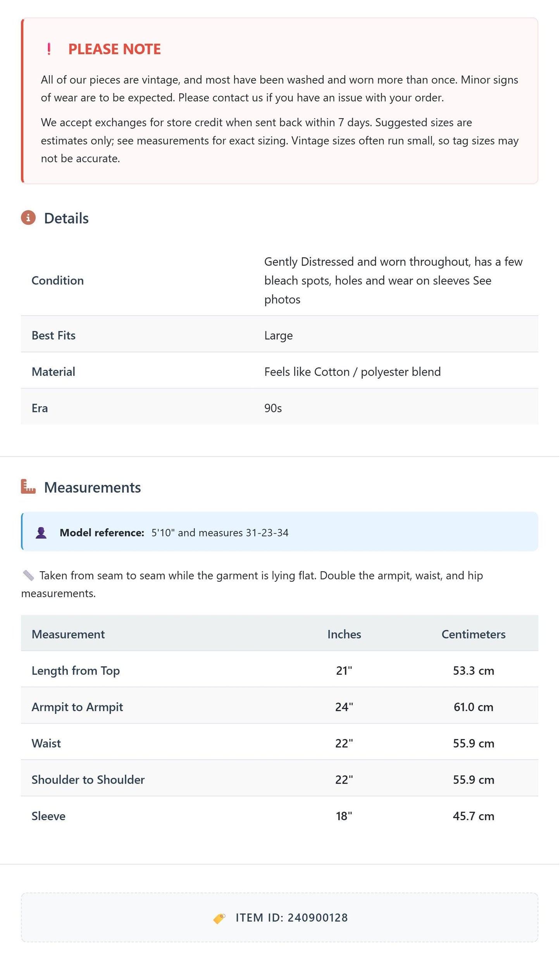This screenshot has width=560, height=960.
Task: Click the Sleeve 45.7 cm value
Action: (x=474, y=816)
